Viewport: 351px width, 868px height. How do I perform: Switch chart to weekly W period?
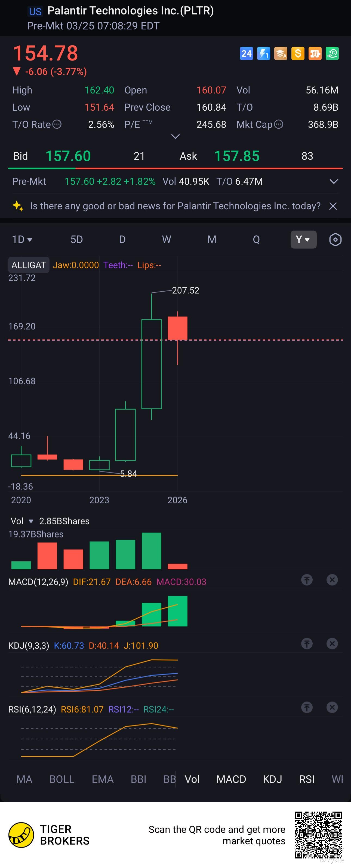pyautogui.click(x=167, y=240)
